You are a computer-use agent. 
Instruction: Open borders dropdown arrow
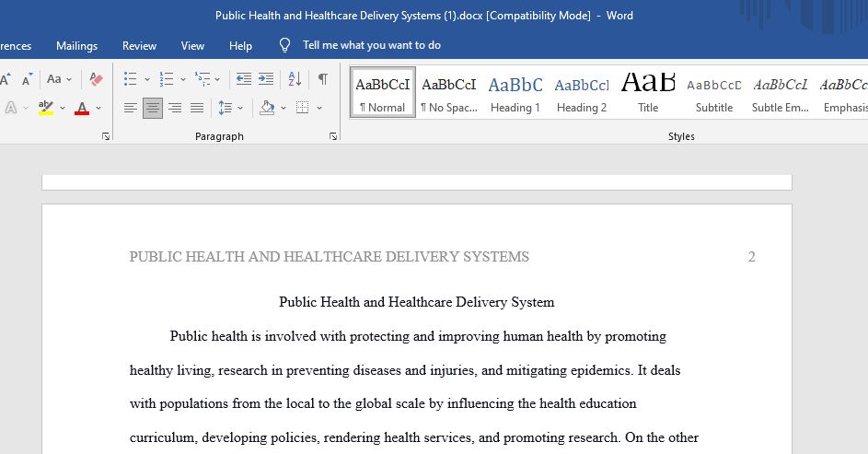click(318, 108)
